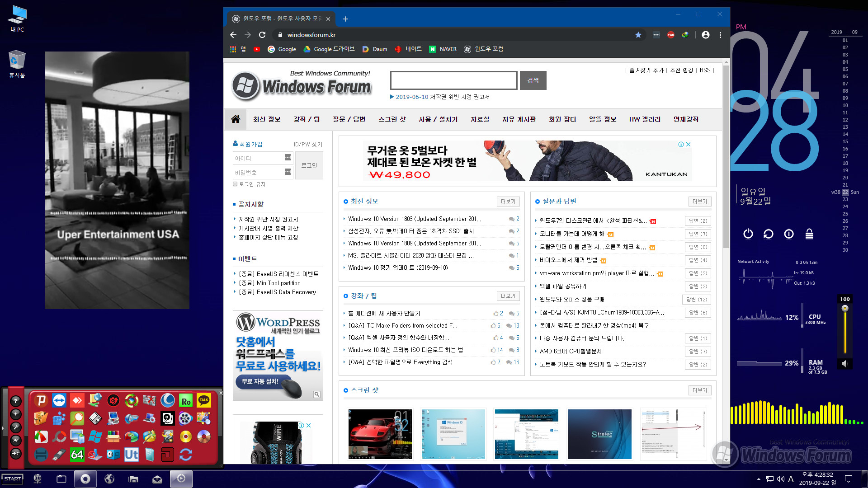Open the 질문 / 답변 menu

349,119
